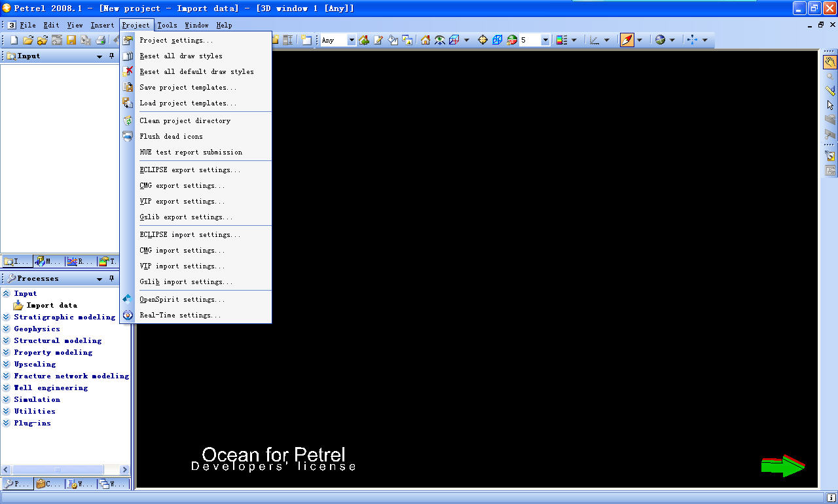Click the globe icon in toolbar

pyautogui.click(x=660, y=40)
